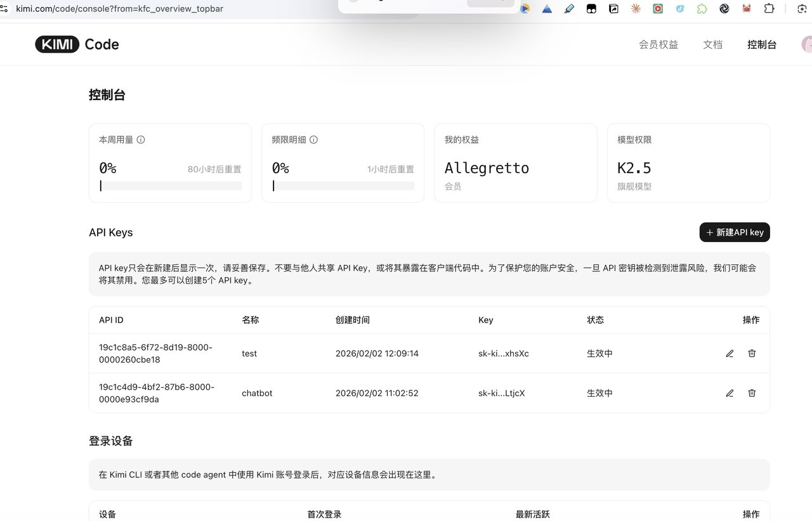Open the blue triangle browser extension
Image resolution: width=812 pixels, height=521 pixels.
click(547, 9)
